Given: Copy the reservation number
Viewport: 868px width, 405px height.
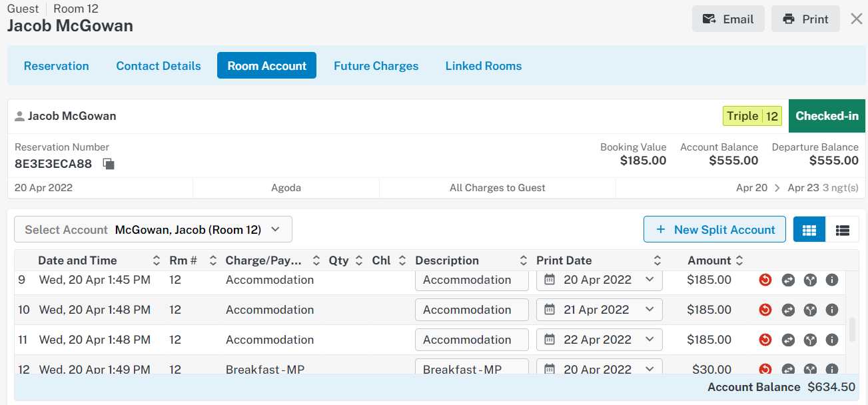Looking at the screenshot, I should (x=109, y=164).
